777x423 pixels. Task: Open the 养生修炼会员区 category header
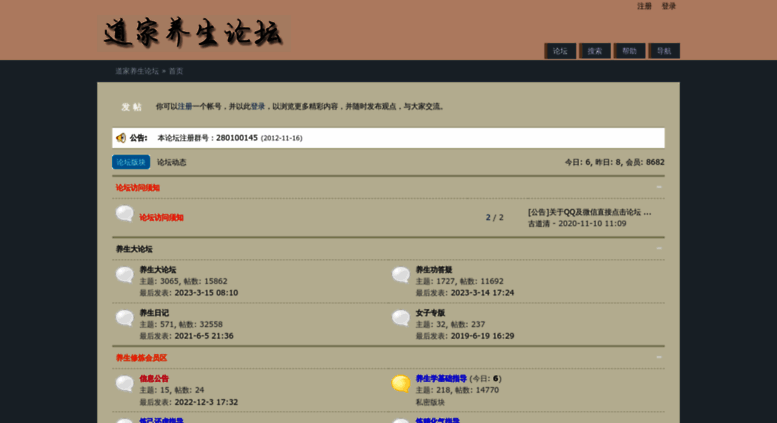[x=141, y=358]
